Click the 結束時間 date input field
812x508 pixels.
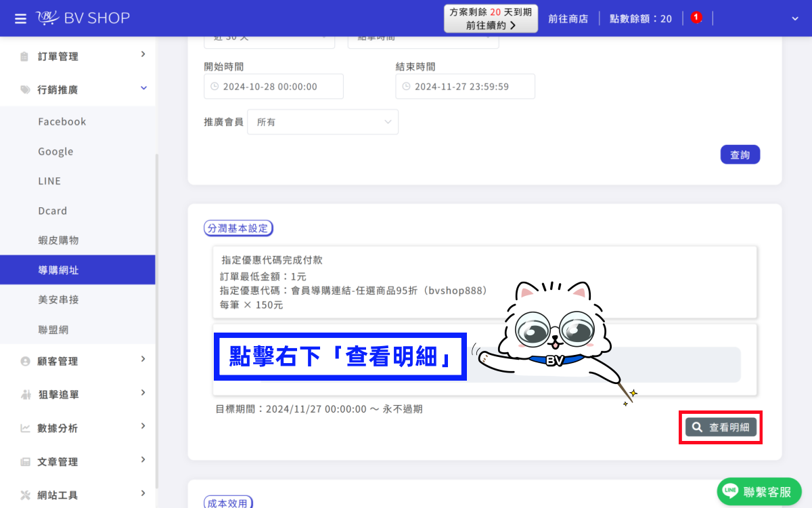coord(465,87)
